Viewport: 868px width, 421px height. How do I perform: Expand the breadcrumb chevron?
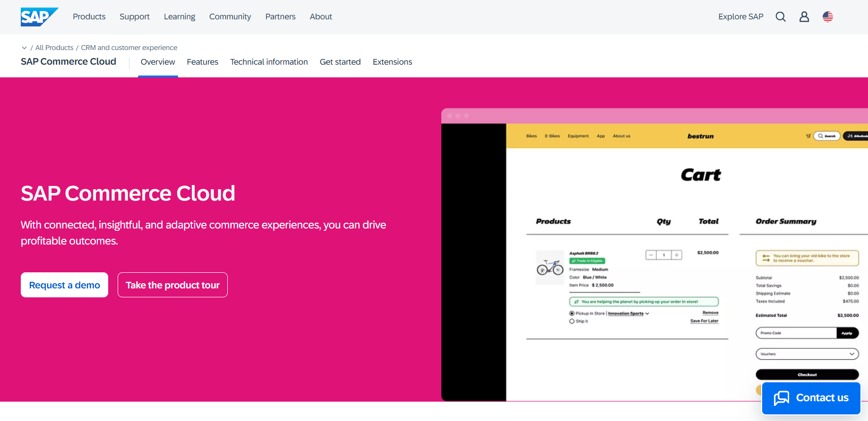click(x=24, y=48)
